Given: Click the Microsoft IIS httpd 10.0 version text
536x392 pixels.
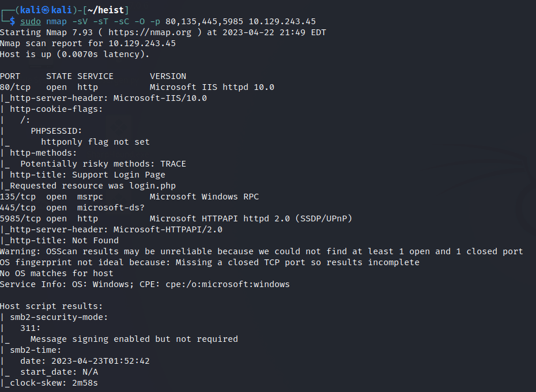Looking at the screenshot, I should (212, 87).
